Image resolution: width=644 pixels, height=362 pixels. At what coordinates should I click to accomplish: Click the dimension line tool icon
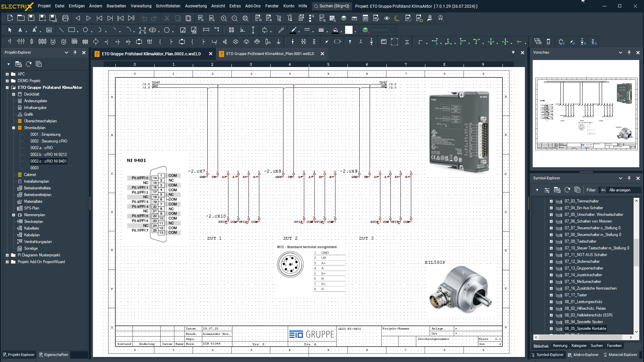click(206, 30)
